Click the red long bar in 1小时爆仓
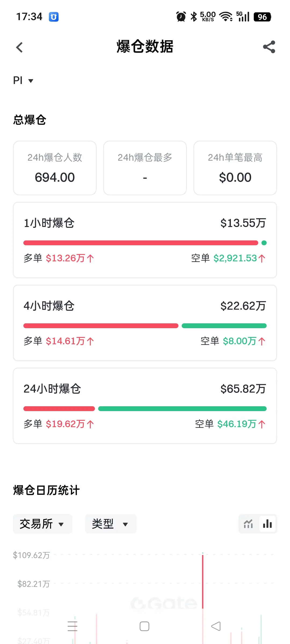The image size is (290, 644). click(141, 243)
